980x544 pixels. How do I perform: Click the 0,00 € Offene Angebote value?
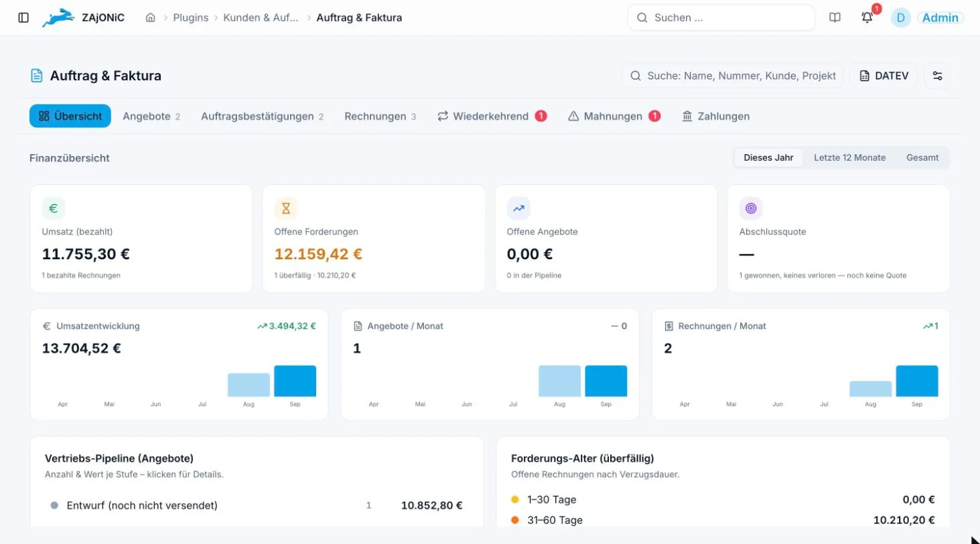(530, 254)
